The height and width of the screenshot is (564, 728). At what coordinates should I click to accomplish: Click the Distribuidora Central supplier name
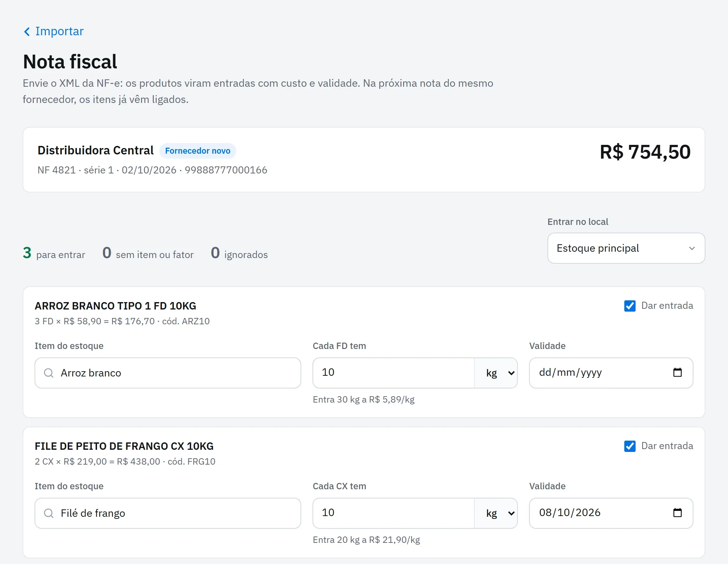click(96, 151)
